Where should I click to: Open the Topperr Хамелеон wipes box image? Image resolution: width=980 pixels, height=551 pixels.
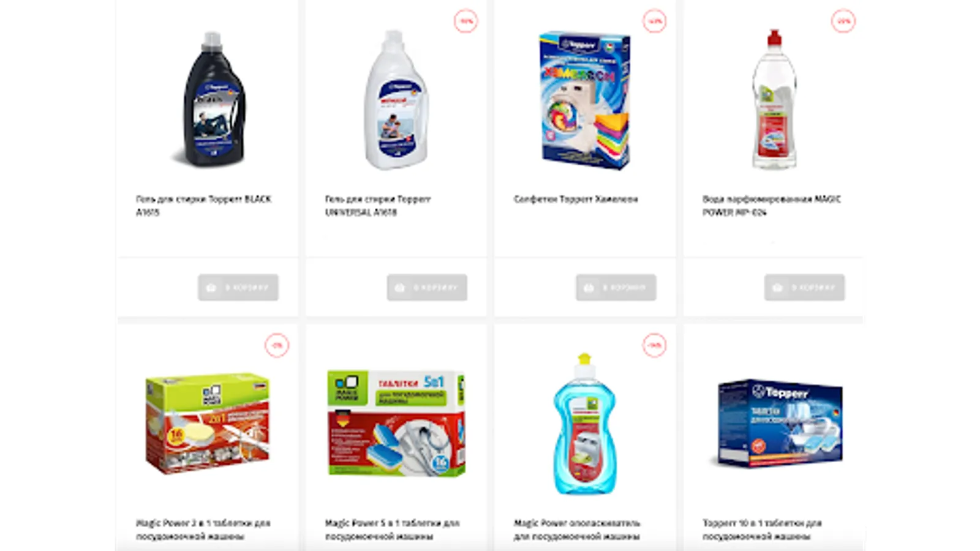[x=584, y=101]
